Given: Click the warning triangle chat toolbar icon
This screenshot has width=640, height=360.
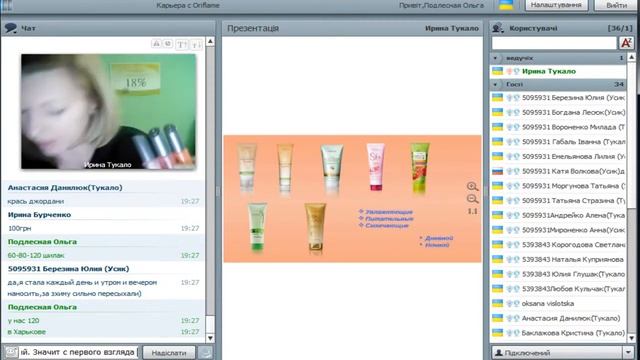Looking at the screenshot, I should pyautogui.click(x=156, y=43).
